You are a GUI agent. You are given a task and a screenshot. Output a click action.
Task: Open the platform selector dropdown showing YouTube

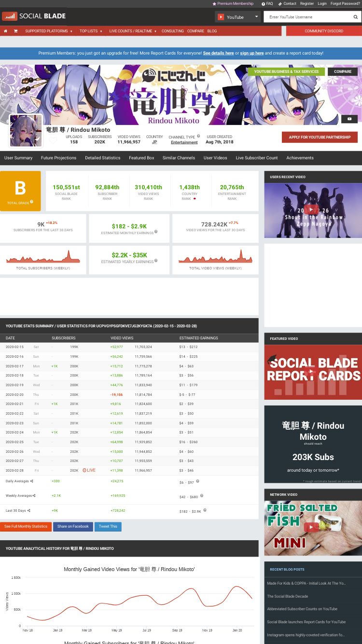(237, 17)
